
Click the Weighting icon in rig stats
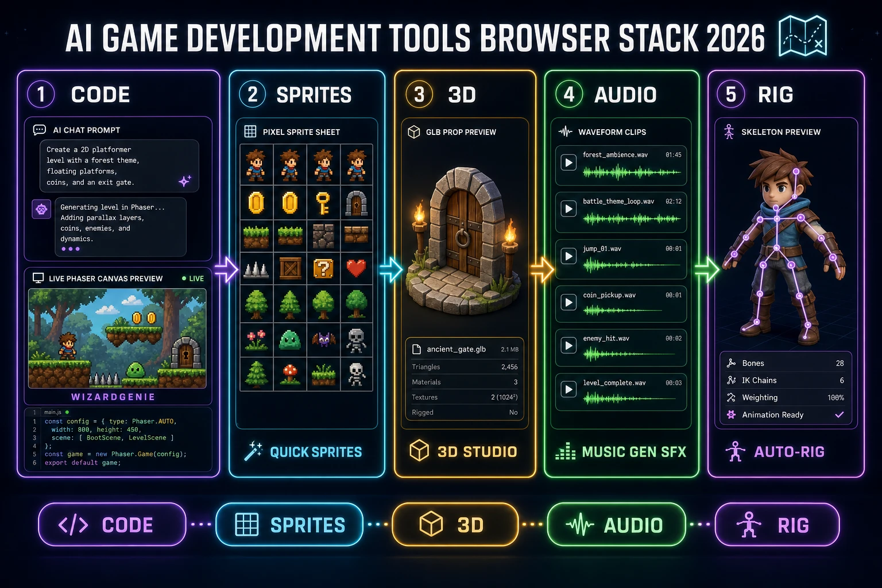coord(731,397)
